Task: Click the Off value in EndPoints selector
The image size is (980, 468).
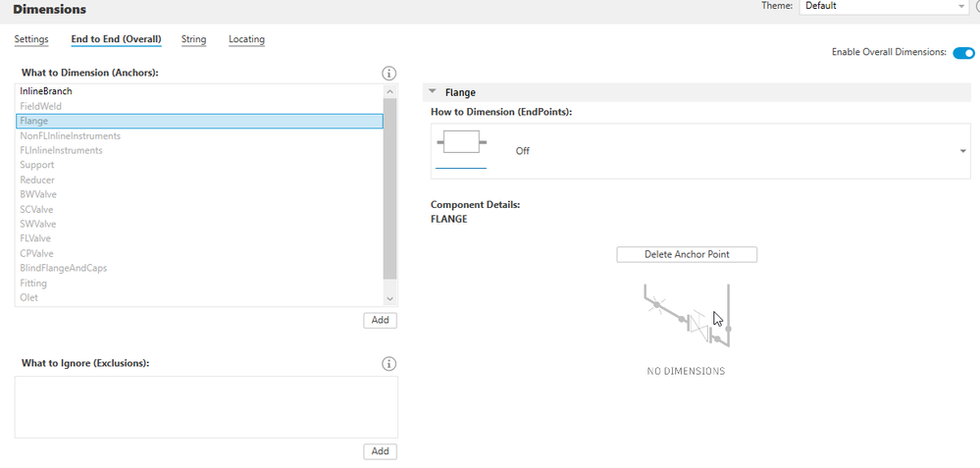Action: coord(523,151)
